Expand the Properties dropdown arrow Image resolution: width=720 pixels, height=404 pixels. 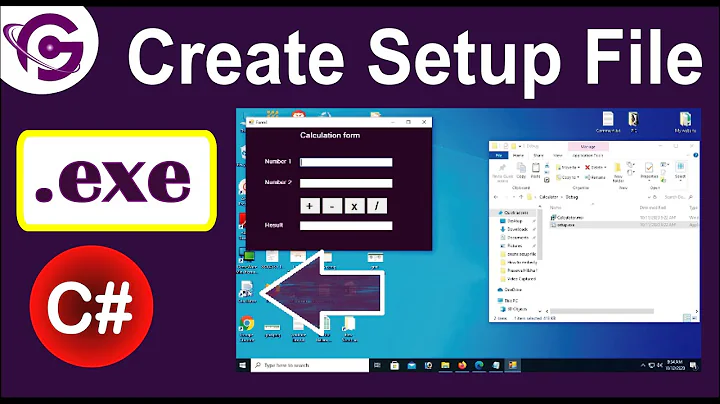tap(649, 181)
